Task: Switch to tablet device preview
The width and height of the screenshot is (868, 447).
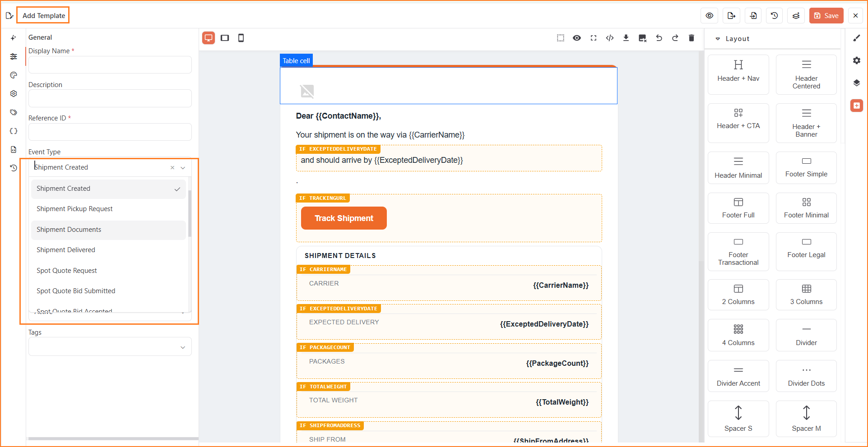Action: [x=225, y=38]
